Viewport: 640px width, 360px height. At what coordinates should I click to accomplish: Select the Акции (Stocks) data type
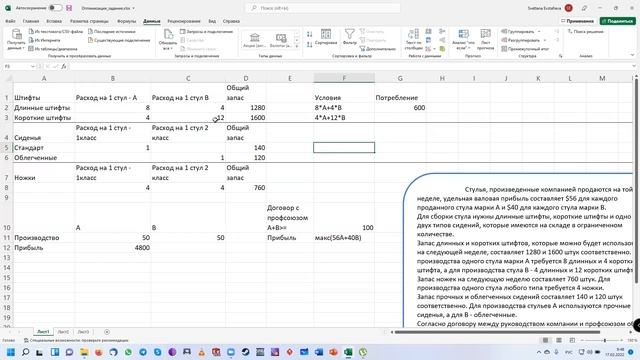[255, 40]
